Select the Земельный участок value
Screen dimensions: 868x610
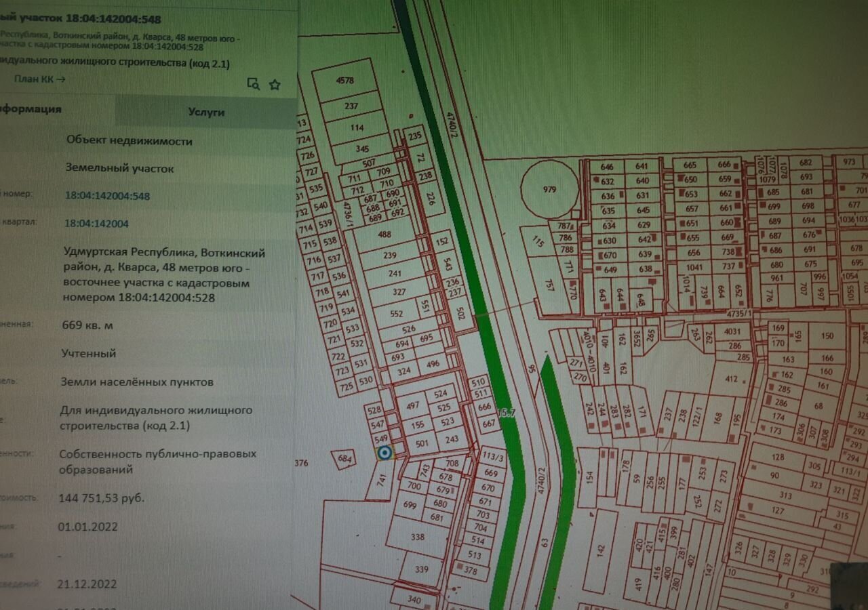click(x=119, y=168)
